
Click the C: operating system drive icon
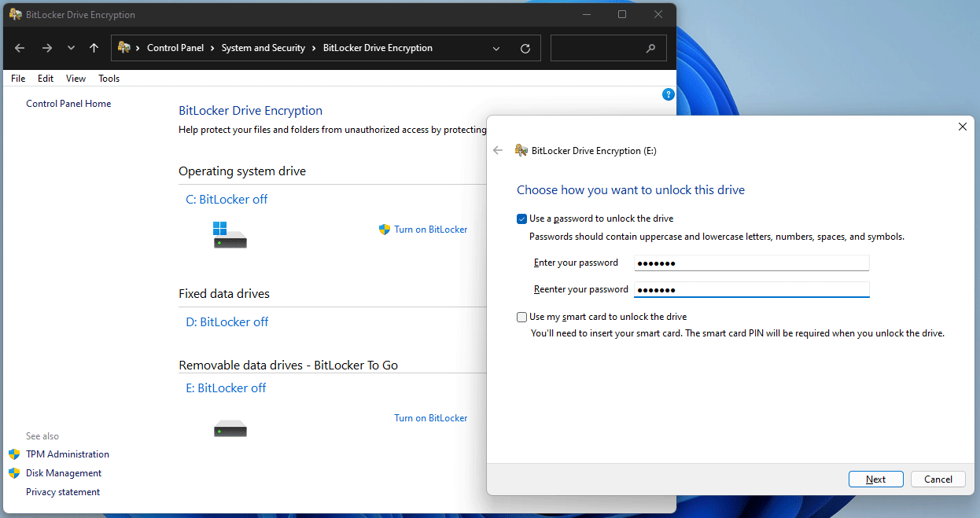tap(230, 235)
